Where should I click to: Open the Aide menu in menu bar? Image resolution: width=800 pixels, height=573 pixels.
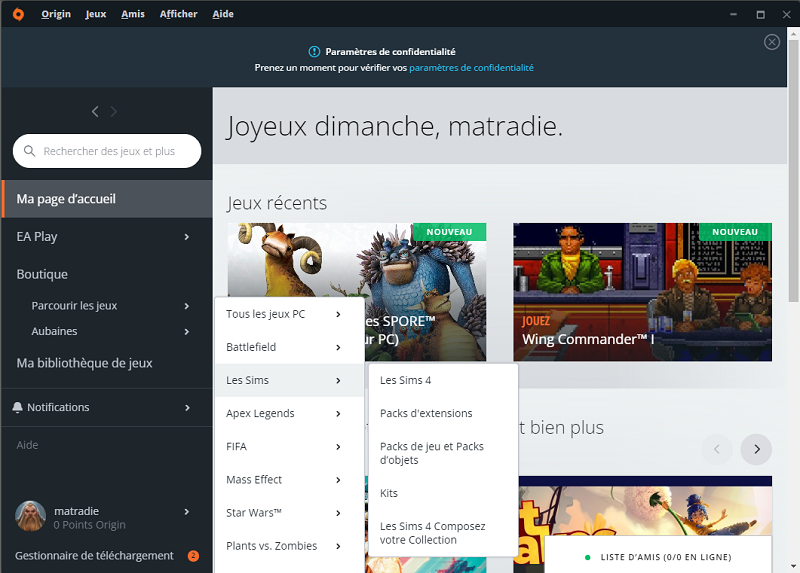[x=223, y=14]
